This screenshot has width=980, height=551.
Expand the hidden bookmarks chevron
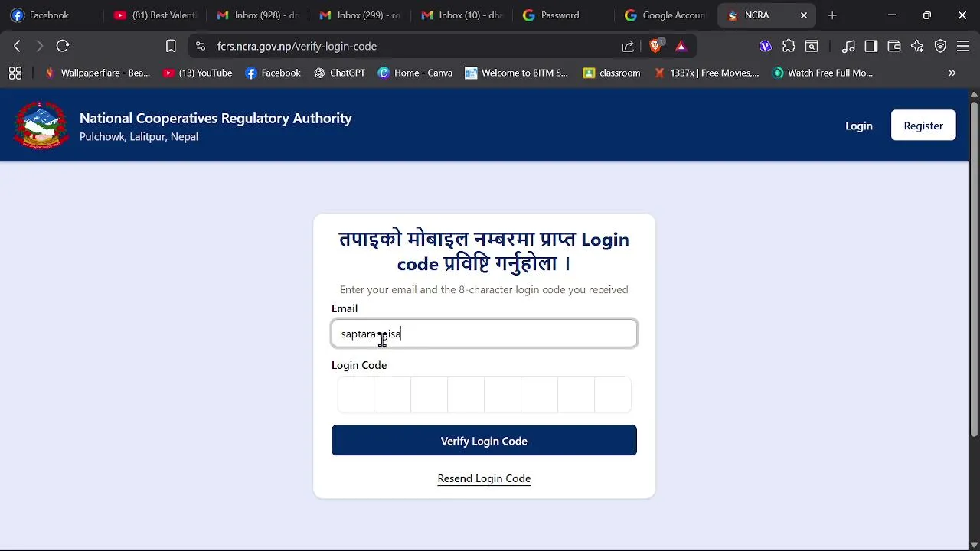[x=952, y=73]
